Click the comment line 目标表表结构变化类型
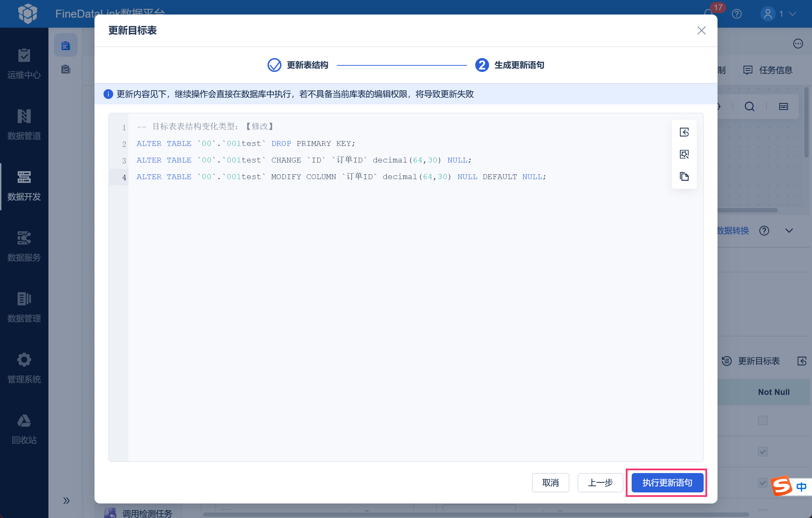 click(x=205, y=127)
